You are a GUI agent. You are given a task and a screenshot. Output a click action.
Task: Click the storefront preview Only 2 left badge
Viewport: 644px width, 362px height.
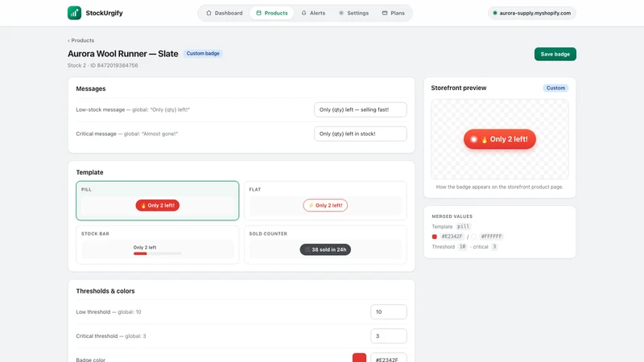pos(500,139)
